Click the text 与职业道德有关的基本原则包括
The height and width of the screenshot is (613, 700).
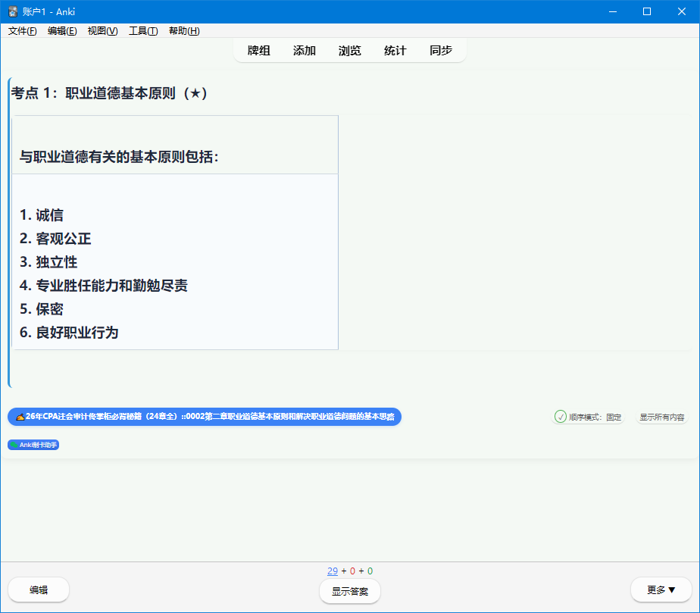pos(119,157)
